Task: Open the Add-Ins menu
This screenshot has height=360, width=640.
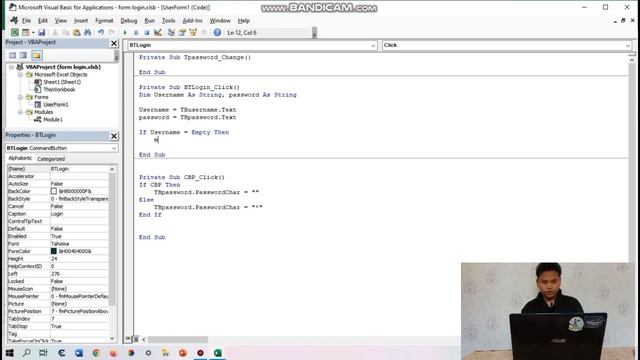Action: (x=192, y=21)
